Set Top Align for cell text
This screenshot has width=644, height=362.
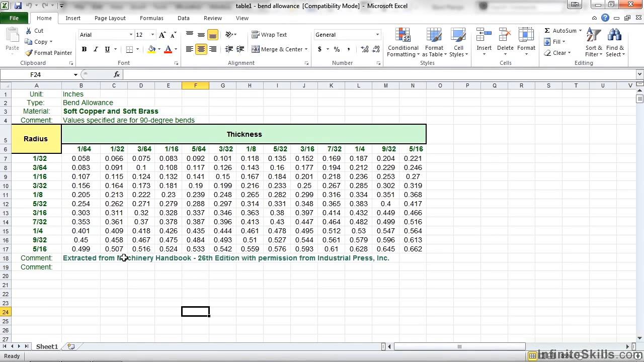pos(190,35)
